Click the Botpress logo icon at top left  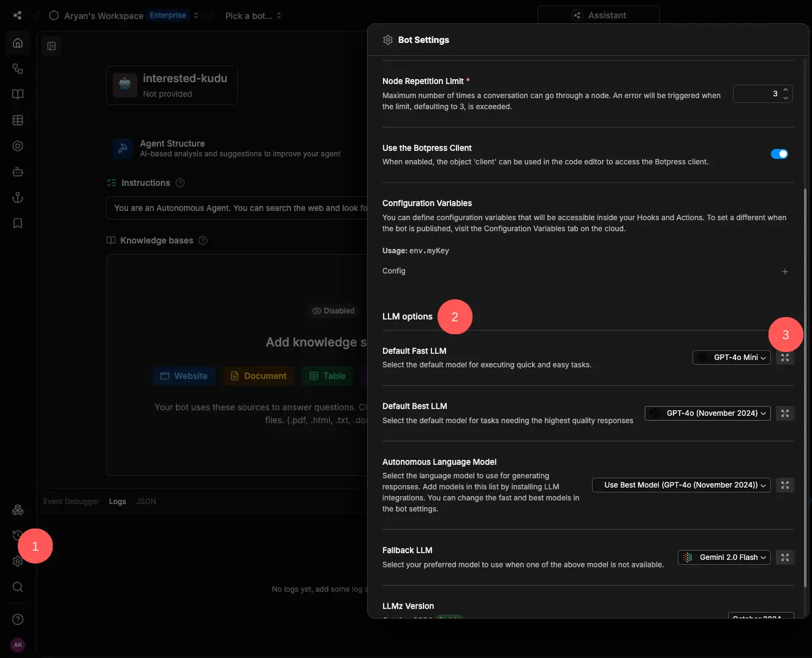tap(17, 15)
